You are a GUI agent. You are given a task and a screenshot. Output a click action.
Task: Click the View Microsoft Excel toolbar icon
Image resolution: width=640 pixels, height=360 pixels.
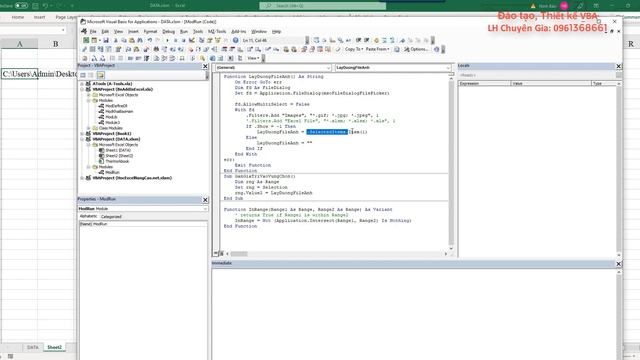tap(86, 40)
